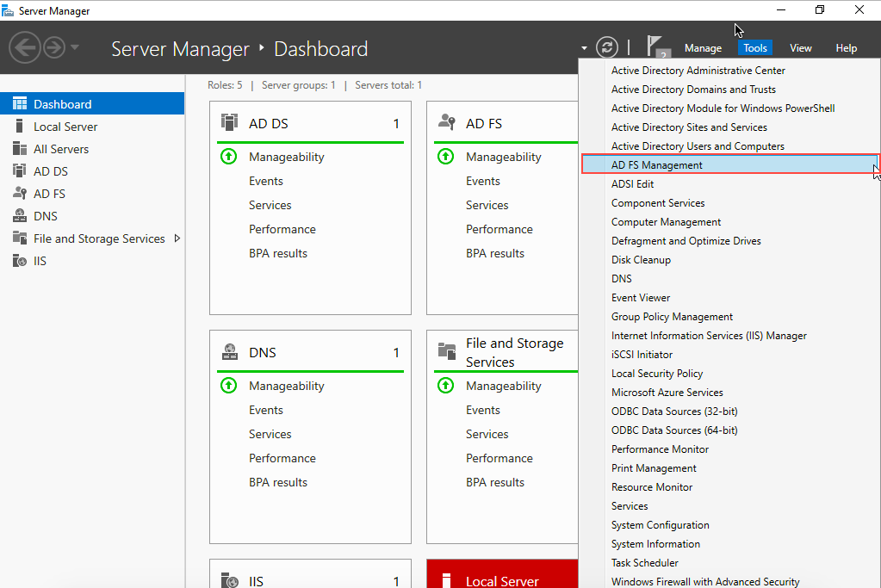Choose Disk Cleanup
This screenshot has width=881, height=588.
click(x=641, y=260)
